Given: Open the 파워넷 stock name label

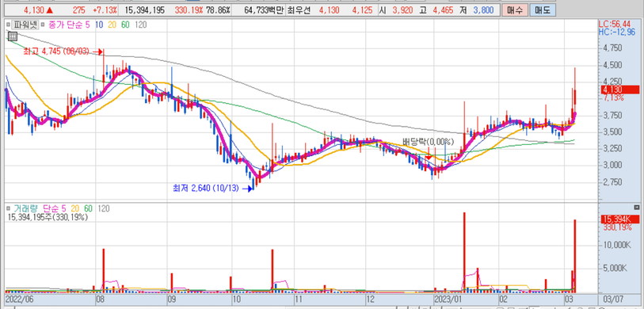Looking at the screenshot, I should pos(25,25).
